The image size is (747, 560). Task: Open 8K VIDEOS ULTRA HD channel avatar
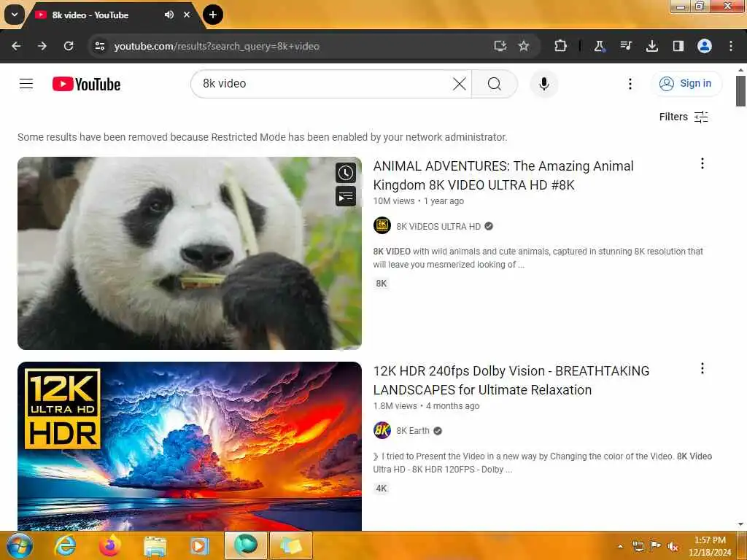coord(382,226)
